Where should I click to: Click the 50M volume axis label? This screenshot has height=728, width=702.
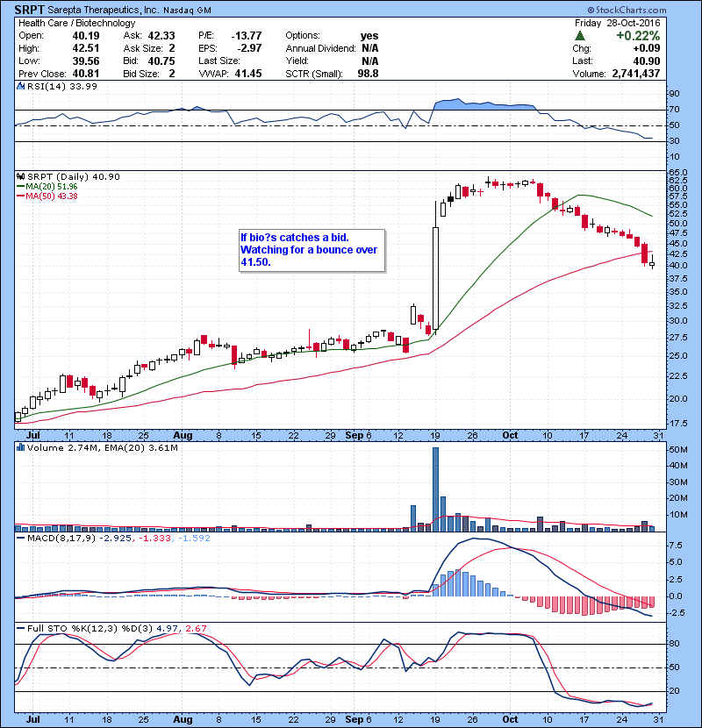[x=678, y=449]
